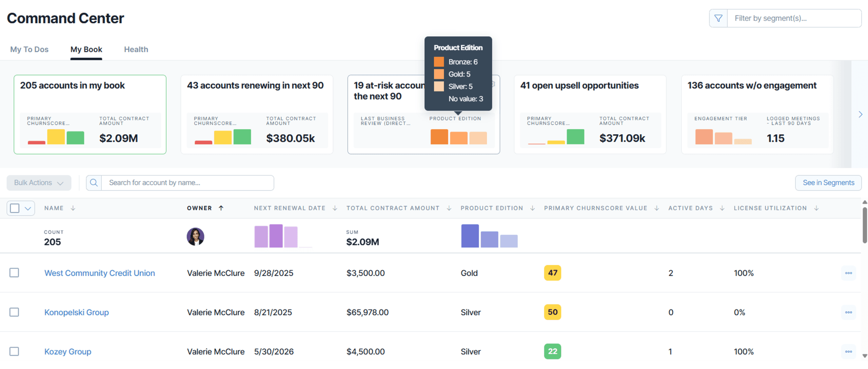The image size is (868, 369).
Task: Click the sort arrow on Next Renewal Date column
Action: pyautogui.click(x=335, y=208)
